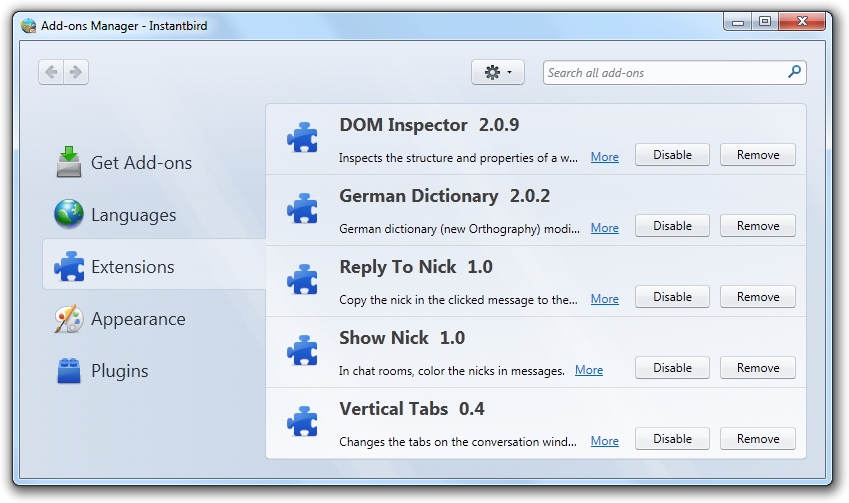Click the magnifier search icon

coord(794,71)
